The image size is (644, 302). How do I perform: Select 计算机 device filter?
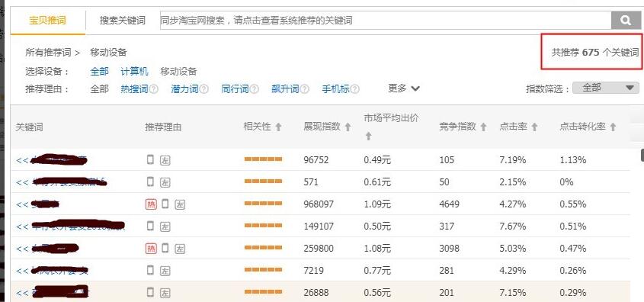click(x=134, y=72)
